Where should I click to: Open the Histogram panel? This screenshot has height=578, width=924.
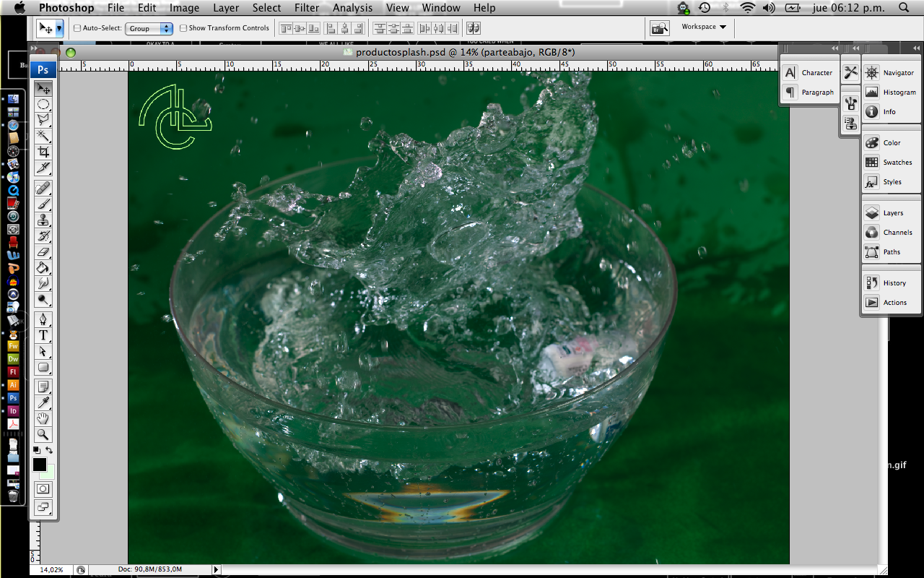pyautogui.click(x=895, y=92)
